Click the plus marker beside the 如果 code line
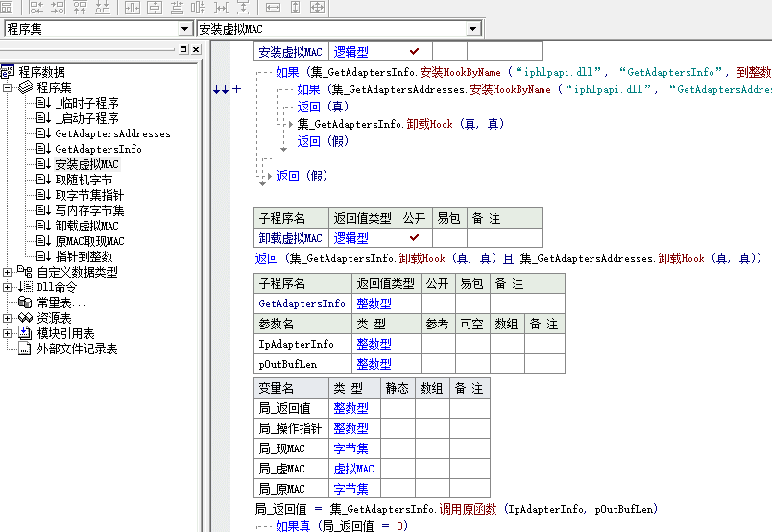Viewport: 772px width, 532px height. click(x=237, y=89)
